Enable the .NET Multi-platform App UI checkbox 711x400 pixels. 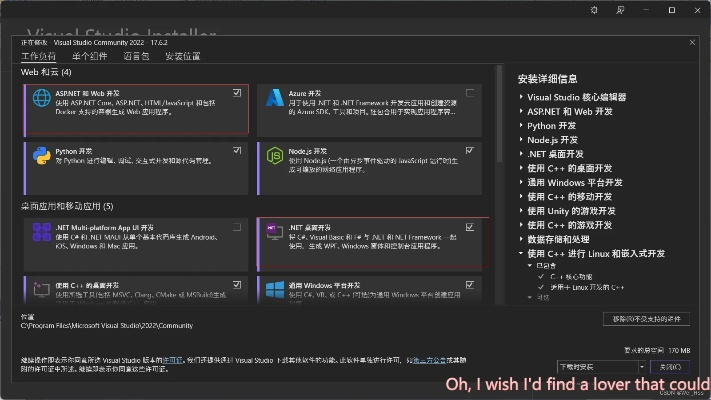(237, 227)
